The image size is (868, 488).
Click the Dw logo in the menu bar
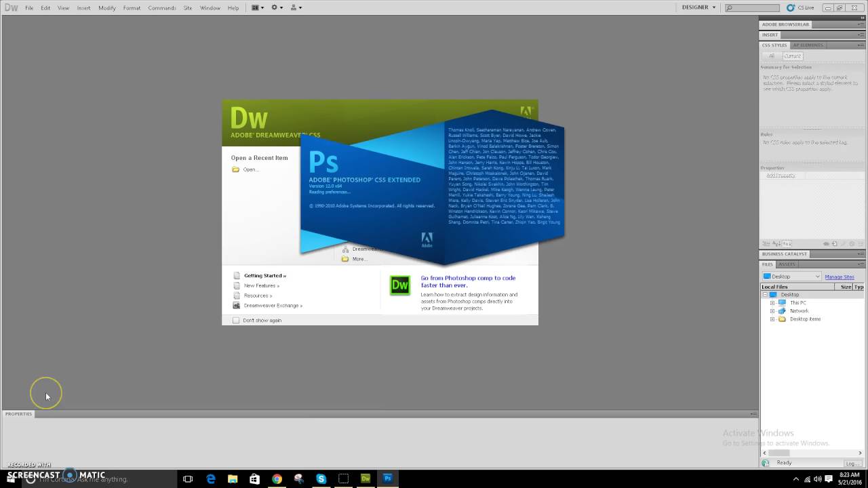pyautogui.click(x=11, y=7)
